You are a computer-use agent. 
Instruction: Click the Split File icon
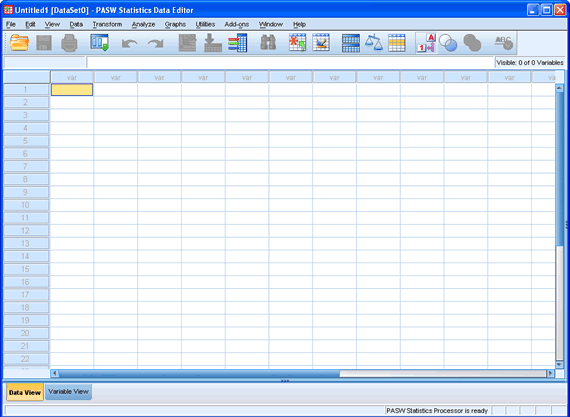pyautogui.click(x=351, y=43)
